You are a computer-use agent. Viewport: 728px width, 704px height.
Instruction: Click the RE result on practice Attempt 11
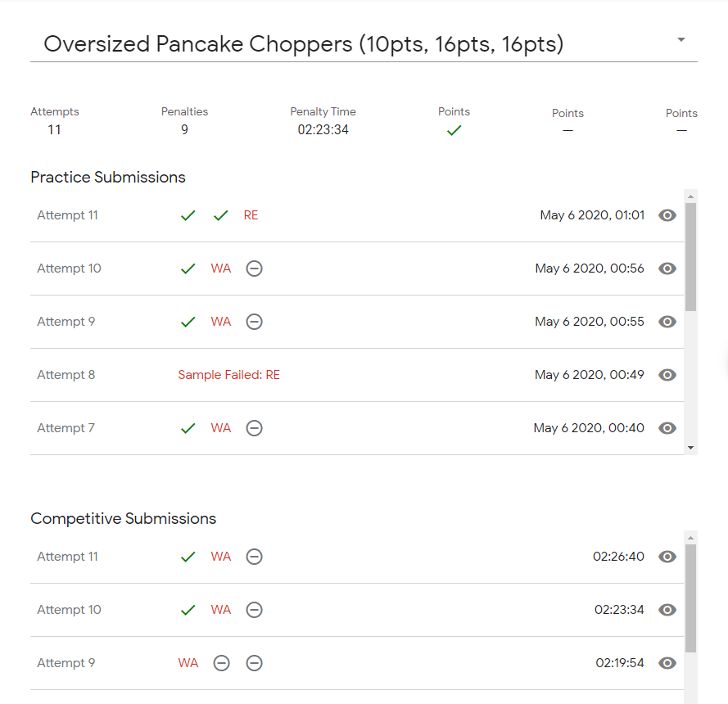coord(251,215)
